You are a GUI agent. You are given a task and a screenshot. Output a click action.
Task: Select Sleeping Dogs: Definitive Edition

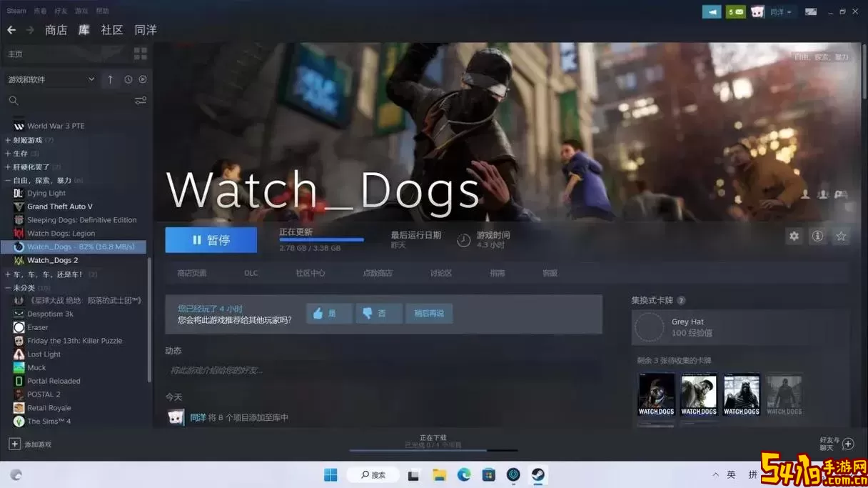[x=81, y=220]
